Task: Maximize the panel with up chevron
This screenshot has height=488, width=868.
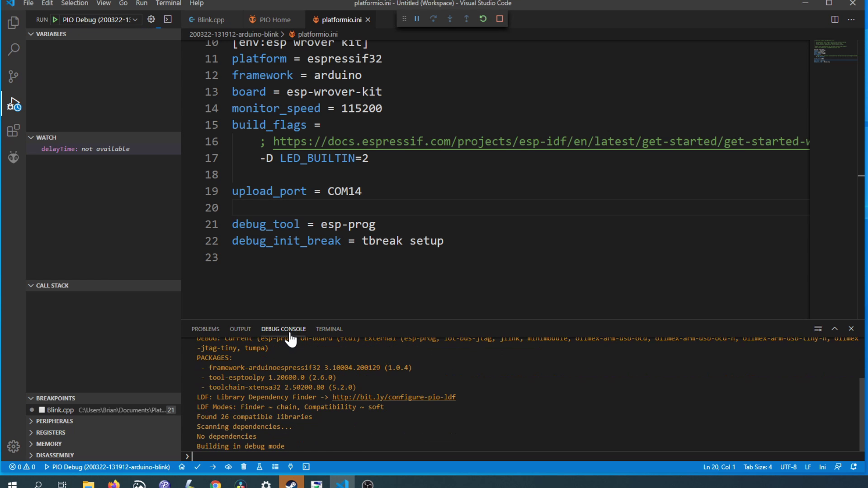Action: click(x=835, y=328)
